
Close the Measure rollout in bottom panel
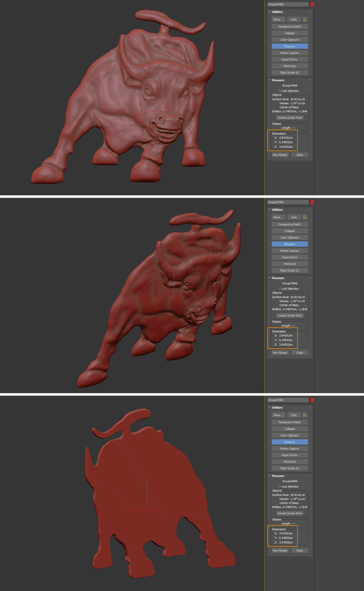pyautogui.click(x=300, y=551)
